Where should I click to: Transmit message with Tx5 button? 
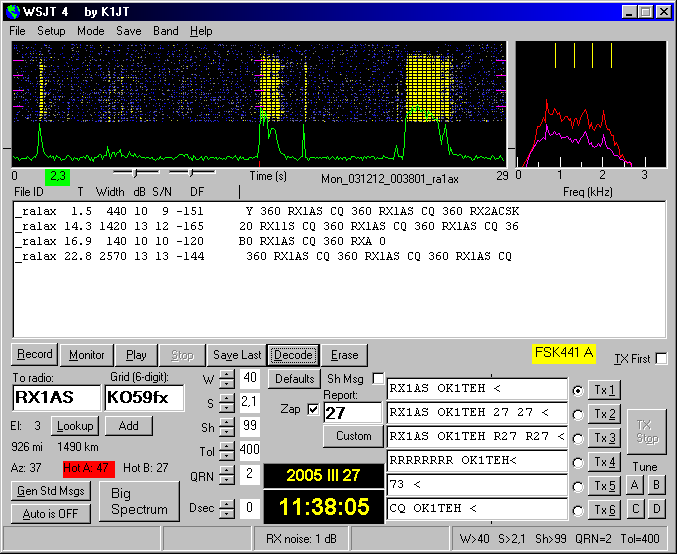[x=604, y=486]
